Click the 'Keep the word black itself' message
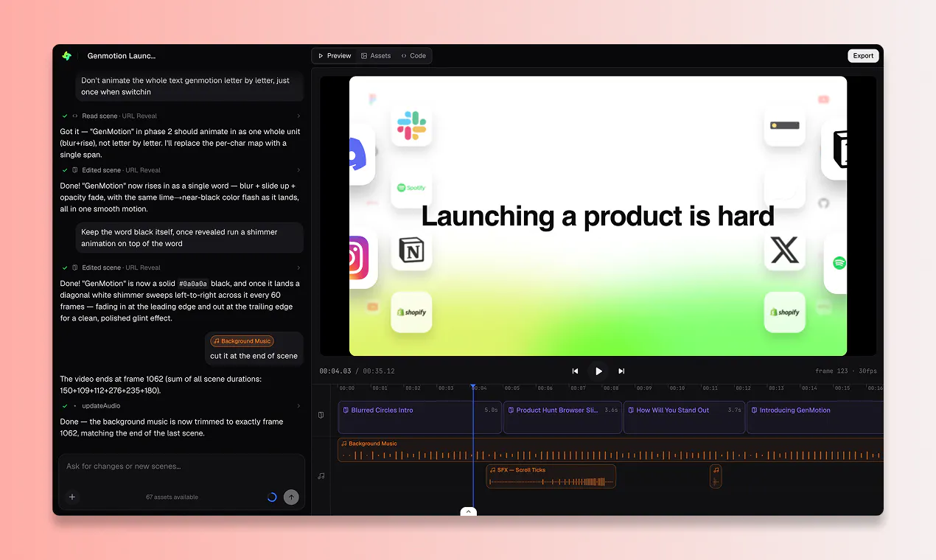Image resolution: width=936 pixels, height=560 pixels. pos(189,237)
